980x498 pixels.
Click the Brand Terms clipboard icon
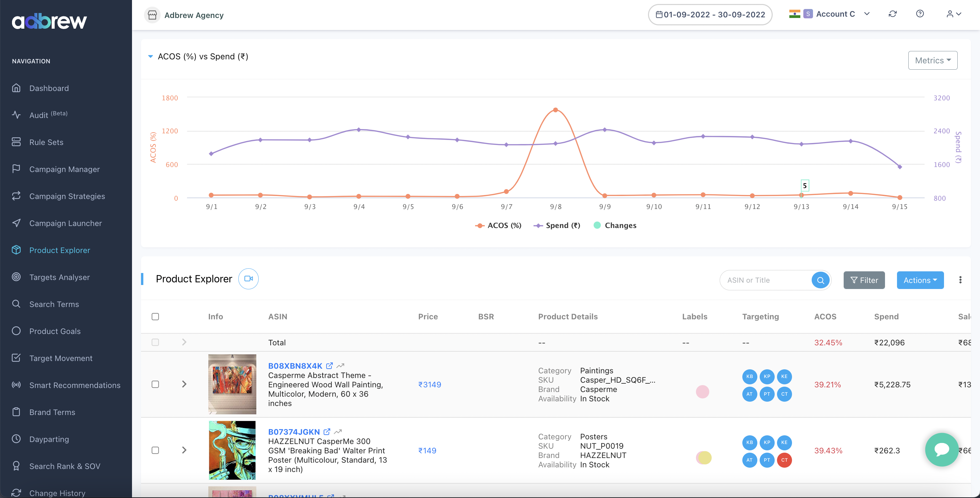pos(16,412)
